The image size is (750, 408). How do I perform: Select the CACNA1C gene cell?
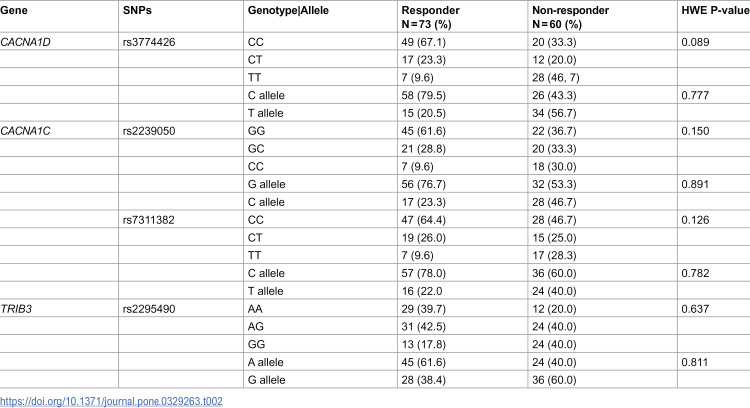click(x=25, y=131)
